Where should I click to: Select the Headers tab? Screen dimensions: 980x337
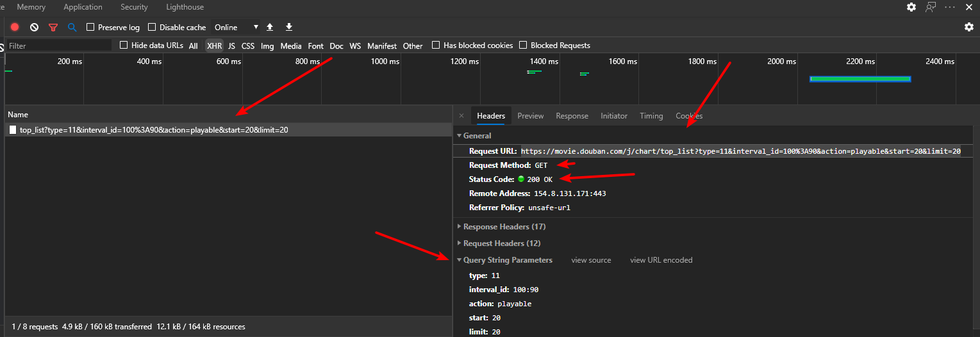(x=491, y=116)
